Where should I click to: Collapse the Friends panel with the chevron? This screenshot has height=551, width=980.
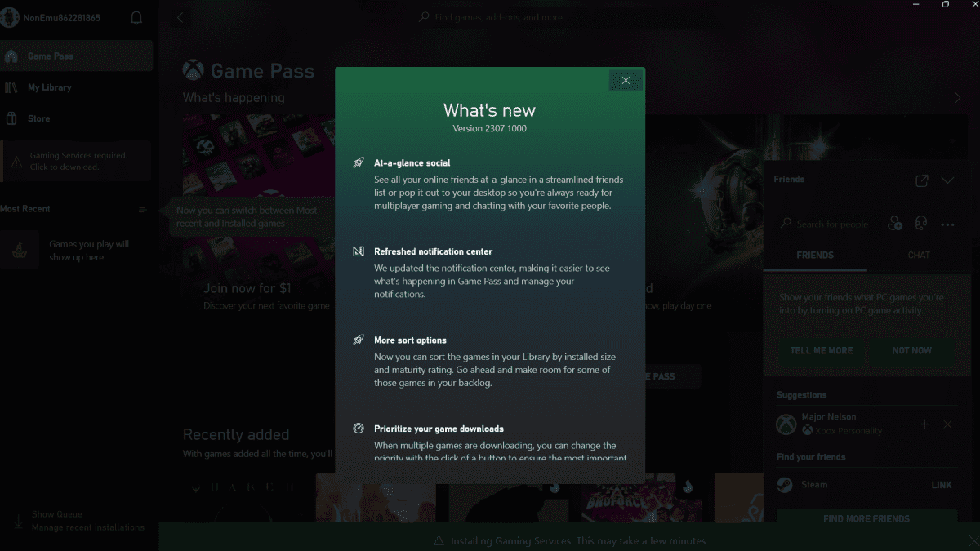tap(947, 180)
